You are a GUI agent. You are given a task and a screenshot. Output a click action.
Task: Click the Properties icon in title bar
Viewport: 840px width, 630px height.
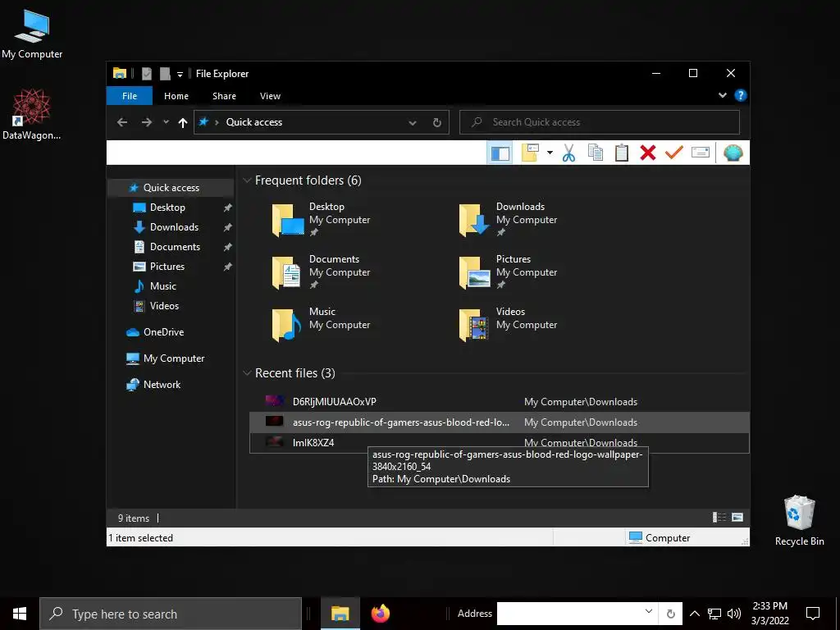[x=147, y=73]
